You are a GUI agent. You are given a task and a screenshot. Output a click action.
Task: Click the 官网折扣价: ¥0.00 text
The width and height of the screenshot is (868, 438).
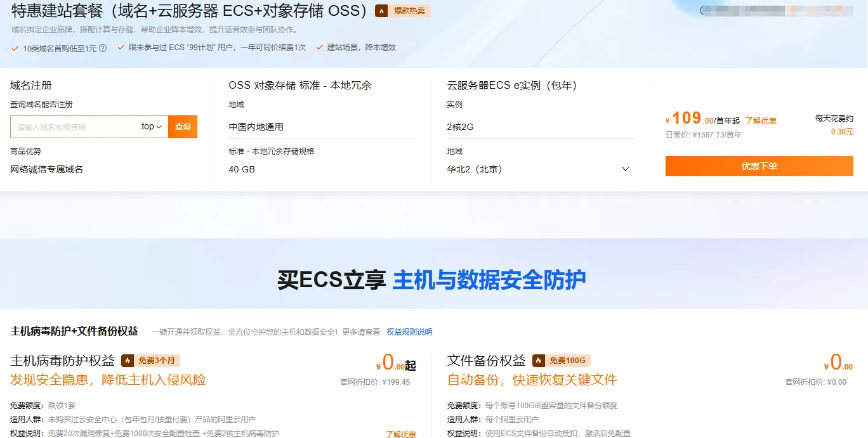pos(816,382)
